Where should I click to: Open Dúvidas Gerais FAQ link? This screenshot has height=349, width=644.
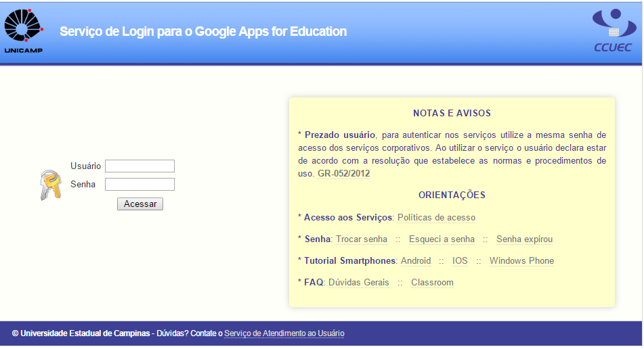[x=358, y=283]
